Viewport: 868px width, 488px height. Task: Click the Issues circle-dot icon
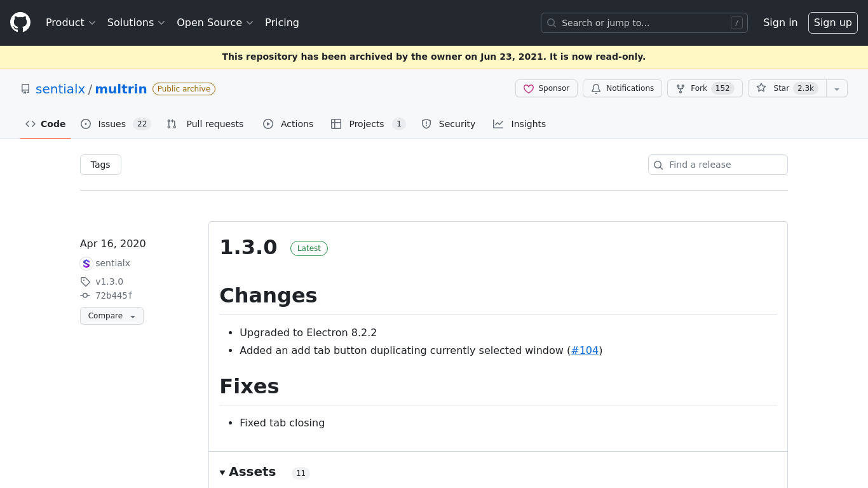[x=86, y=124]
